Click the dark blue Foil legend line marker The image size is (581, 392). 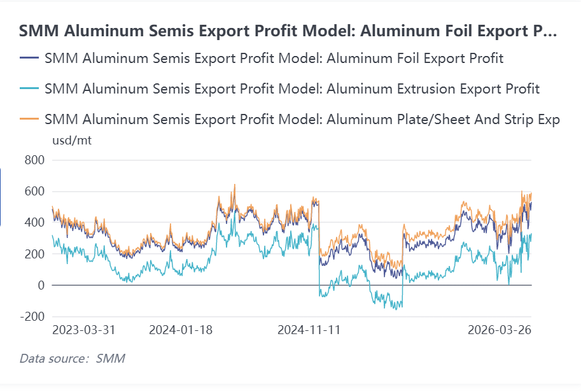[x=29, y=59]
